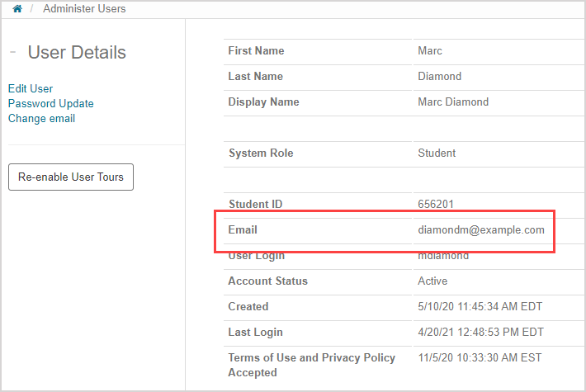Click the System Role row label

click(260, 153)
